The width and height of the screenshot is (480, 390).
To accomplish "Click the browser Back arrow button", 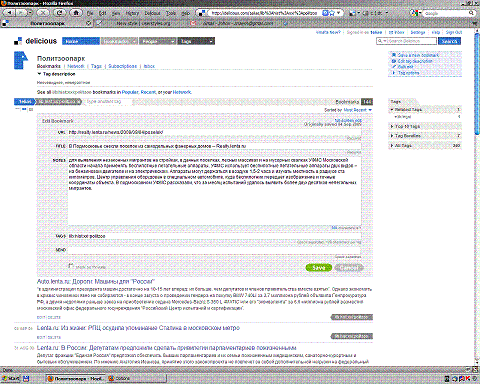I will click(x=10, y=13).
